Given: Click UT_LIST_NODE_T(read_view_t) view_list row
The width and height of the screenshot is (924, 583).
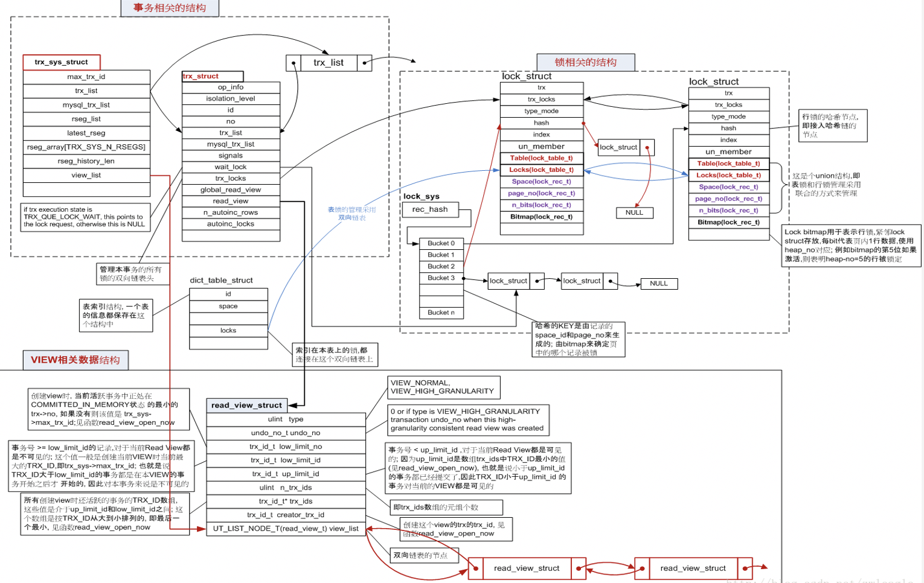Looking at the screenshot, I should [x=286, y=529].
